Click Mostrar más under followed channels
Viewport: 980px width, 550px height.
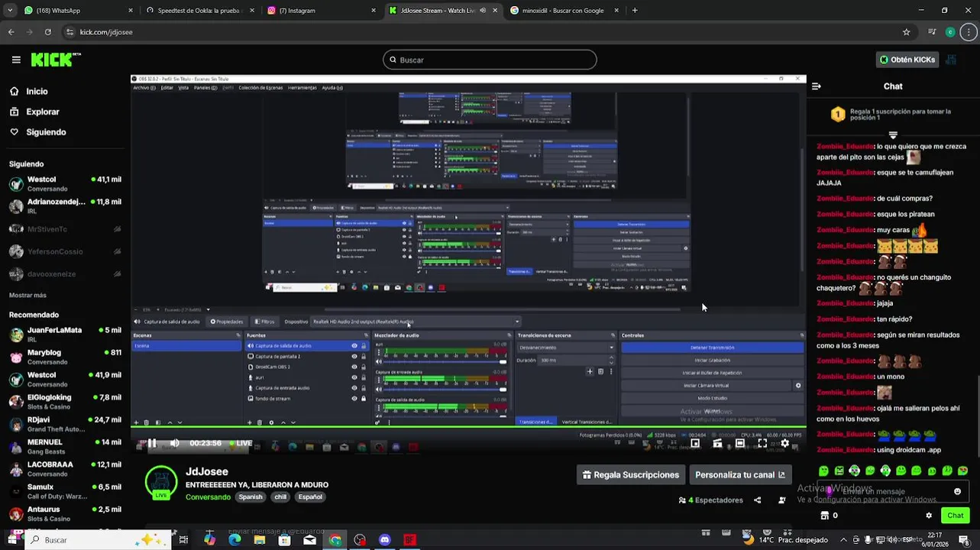click(27, 295)
